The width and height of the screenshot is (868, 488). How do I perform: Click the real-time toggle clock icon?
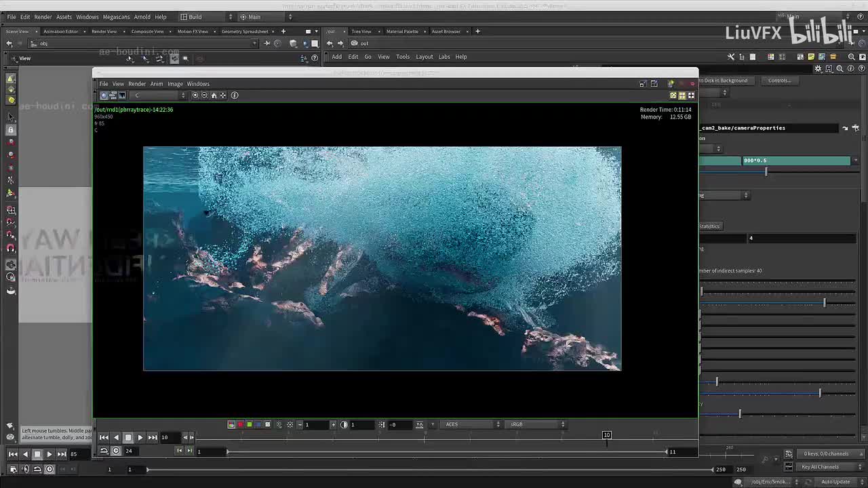click(116, 451)
